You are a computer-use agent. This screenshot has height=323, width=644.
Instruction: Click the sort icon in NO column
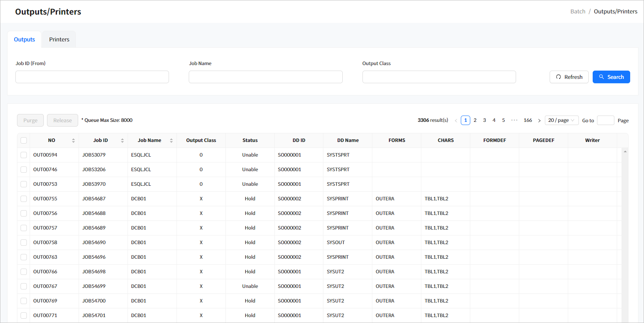click(x=73, y=140)
